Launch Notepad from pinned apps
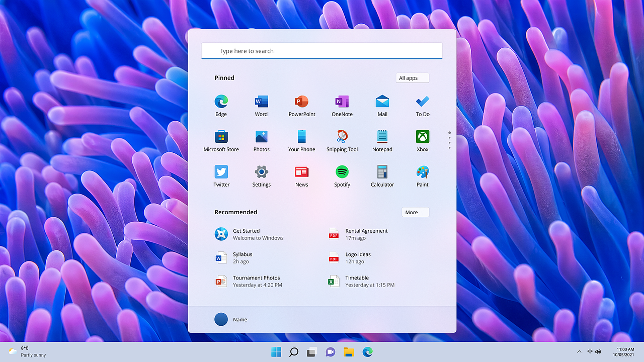The image size is (644, 362). tap(382, 141)
